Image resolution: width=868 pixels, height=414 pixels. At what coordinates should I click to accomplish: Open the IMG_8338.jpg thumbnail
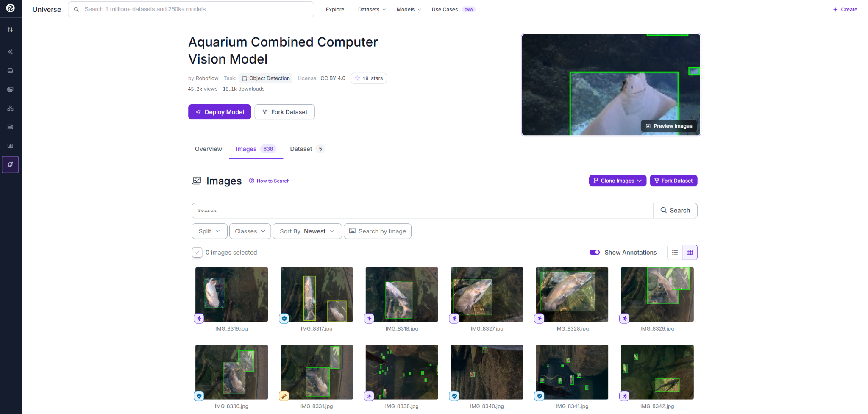click(402, 372)
